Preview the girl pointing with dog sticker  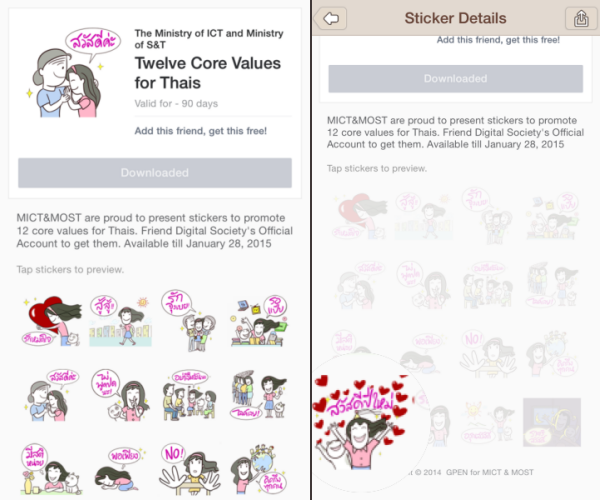pyautogui.click(x=259, y=396)
